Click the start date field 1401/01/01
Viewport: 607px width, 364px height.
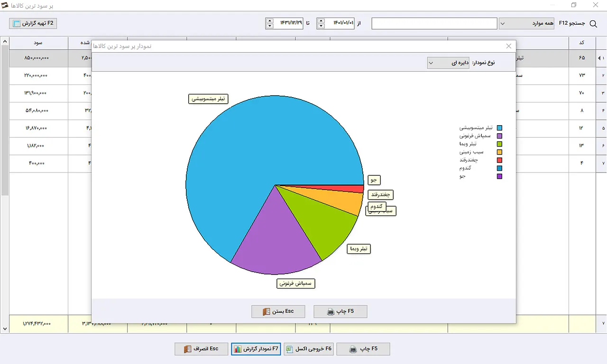pos(340,23)
